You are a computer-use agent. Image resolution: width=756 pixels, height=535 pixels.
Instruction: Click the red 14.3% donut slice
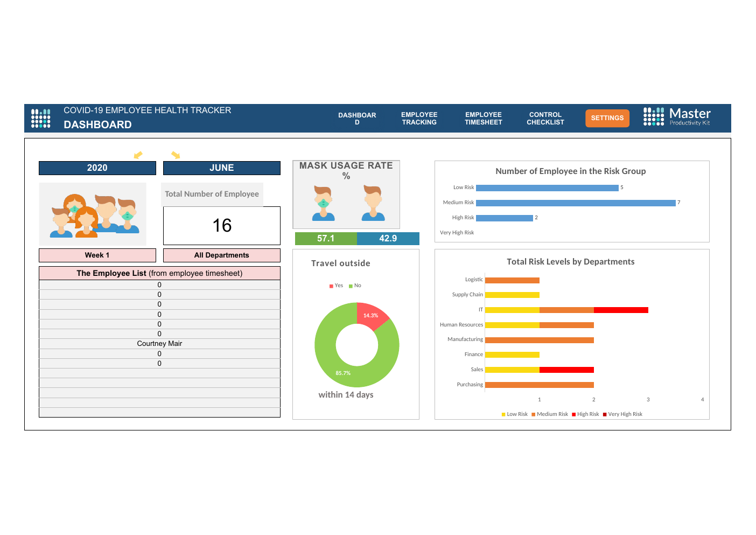click(371, 316)
